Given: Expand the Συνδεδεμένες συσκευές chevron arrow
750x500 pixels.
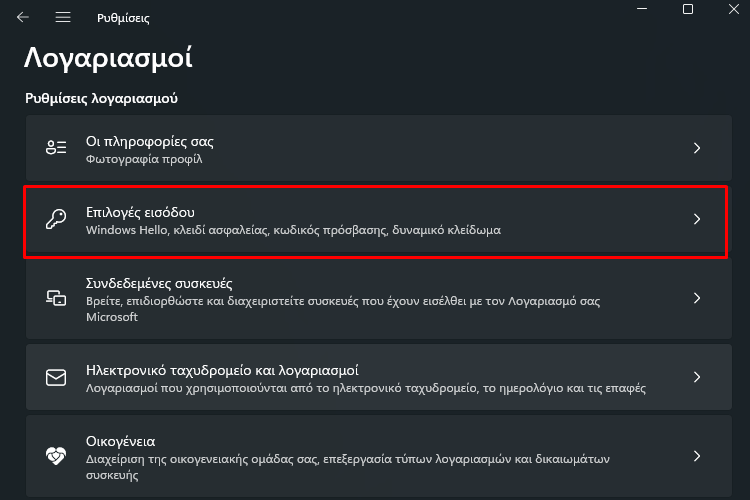Looking at the screenshot, I should tap(697, 298).
